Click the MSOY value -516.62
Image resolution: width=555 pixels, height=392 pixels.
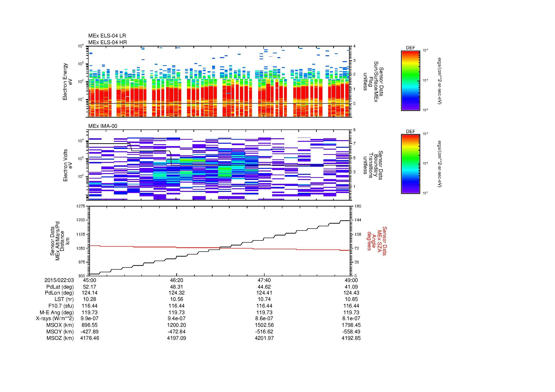264,332
